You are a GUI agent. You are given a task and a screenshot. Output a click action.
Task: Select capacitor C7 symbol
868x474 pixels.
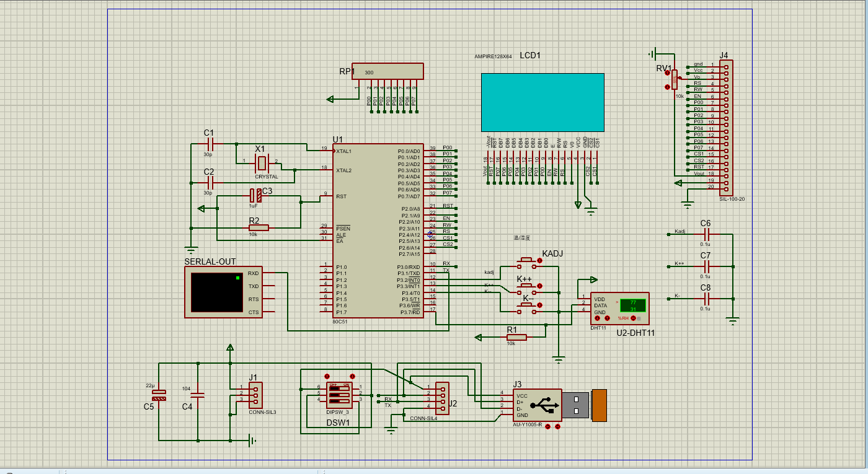(x=706, y=266)
